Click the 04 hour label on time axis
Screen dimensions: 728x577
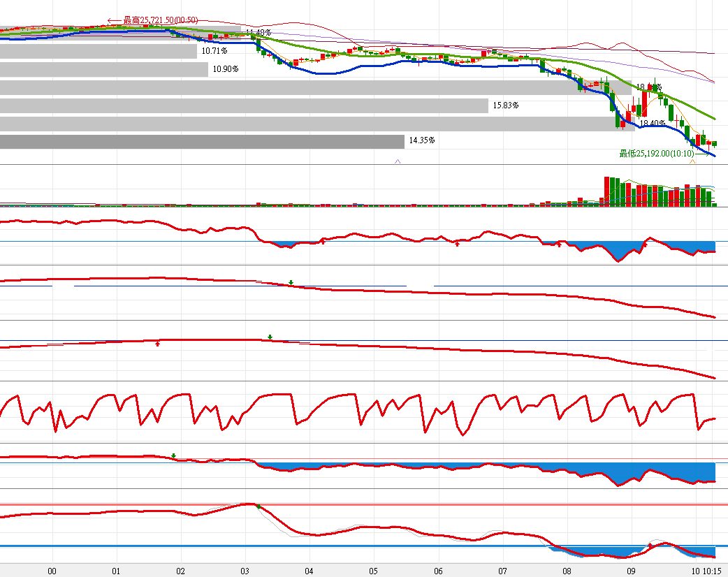310,571
